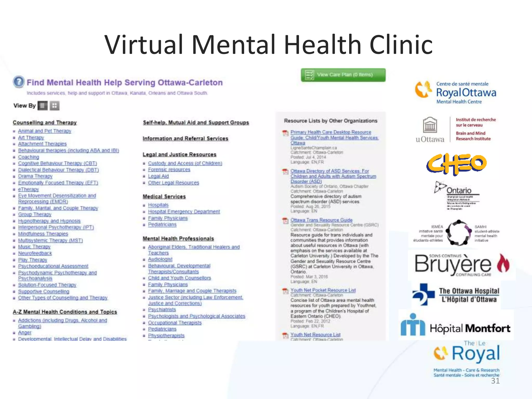Select the eTherapy link
532x399 pixels.
tap(28, 189)
